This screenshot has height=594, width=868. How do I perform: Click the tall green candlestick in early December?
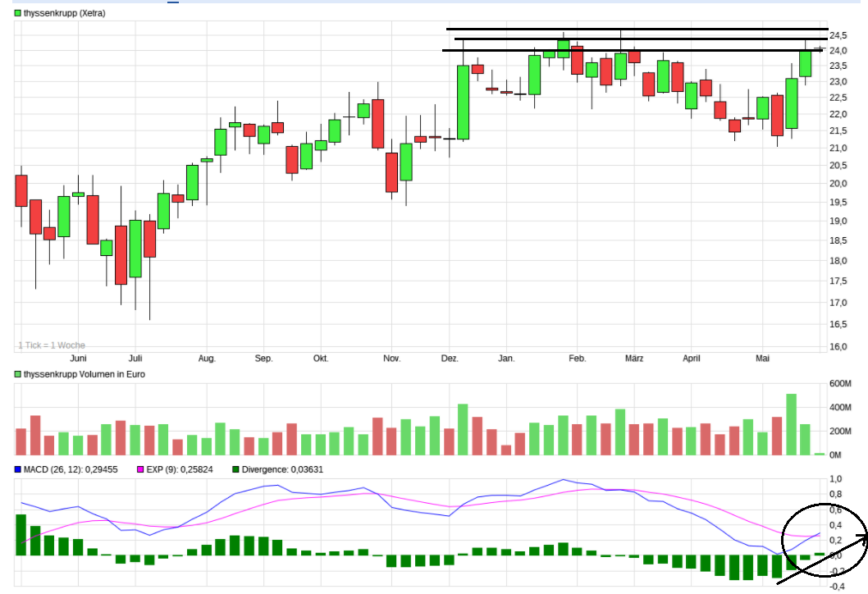[463, 102]
